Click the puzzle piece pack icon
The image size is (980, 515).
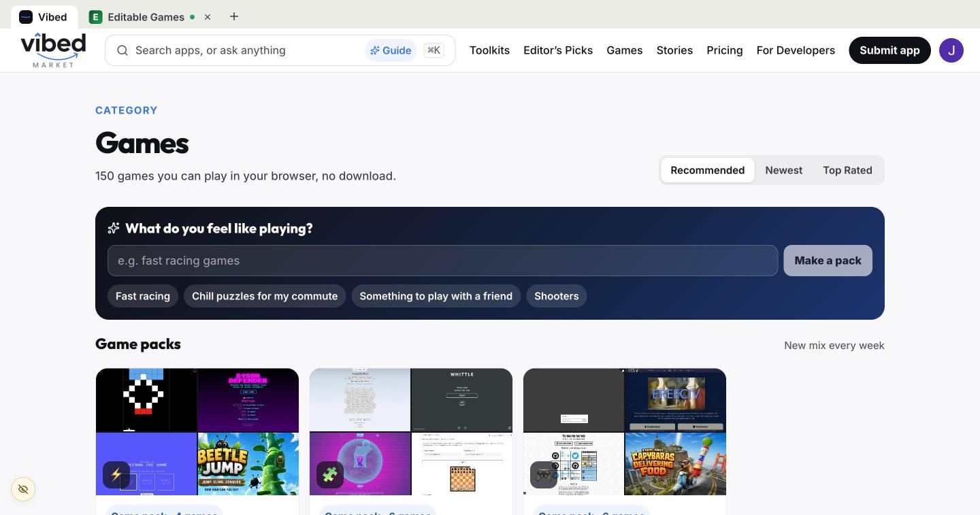330,475
